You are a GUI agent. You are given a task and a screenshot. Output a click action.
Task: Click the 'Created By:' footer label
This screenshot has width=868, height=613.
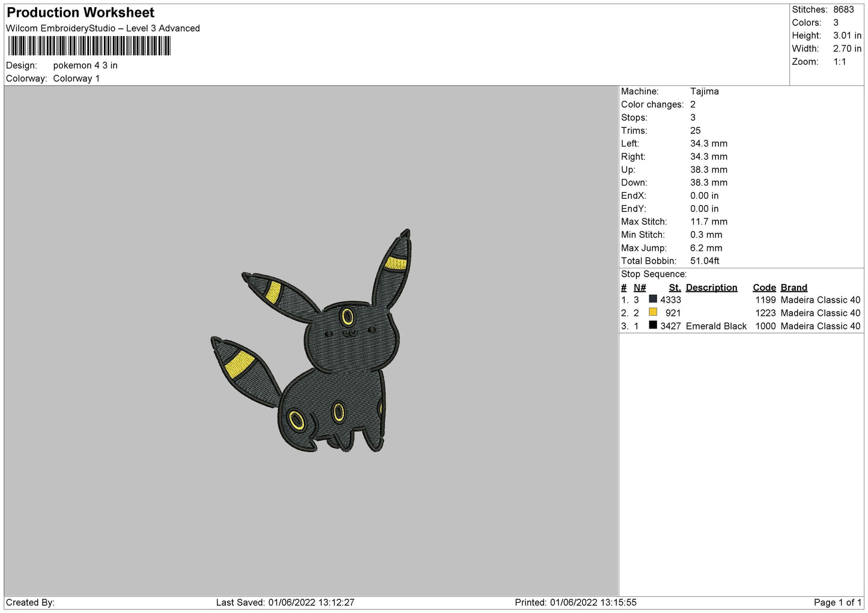30,602
